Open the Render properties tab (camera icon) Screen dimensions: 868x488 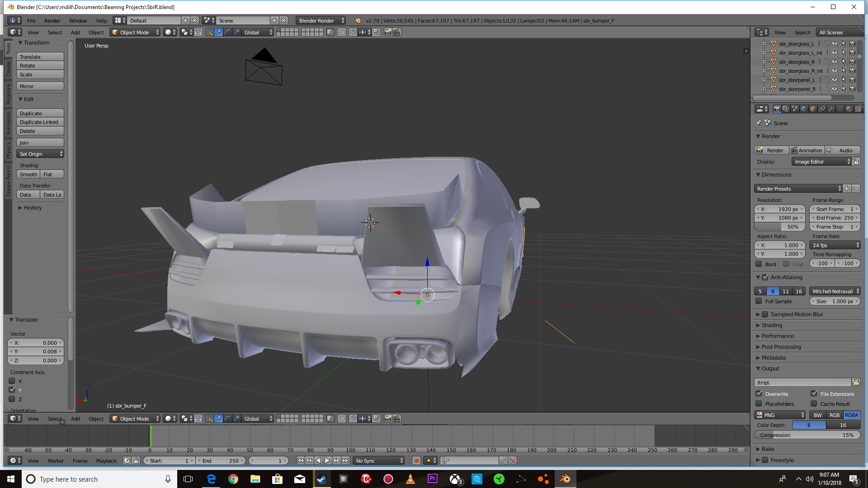tap(777, 109)
